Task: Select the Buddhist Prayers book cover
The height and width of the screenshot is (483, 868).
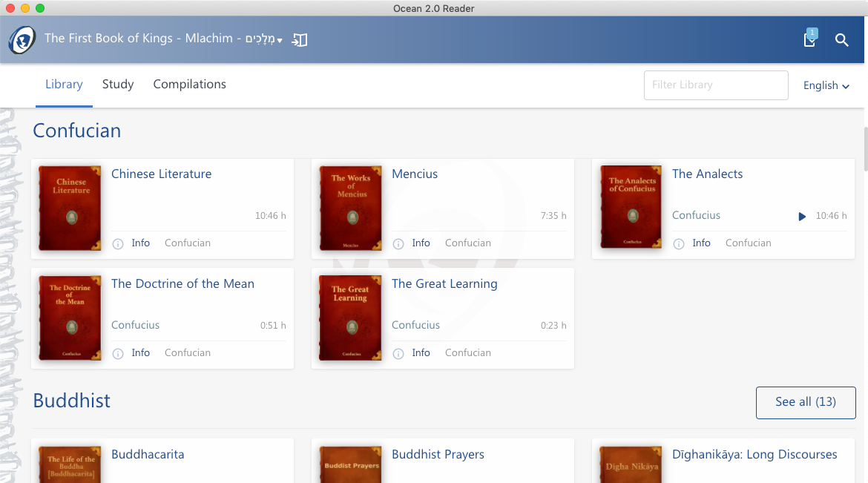Action: click(350, 464)
